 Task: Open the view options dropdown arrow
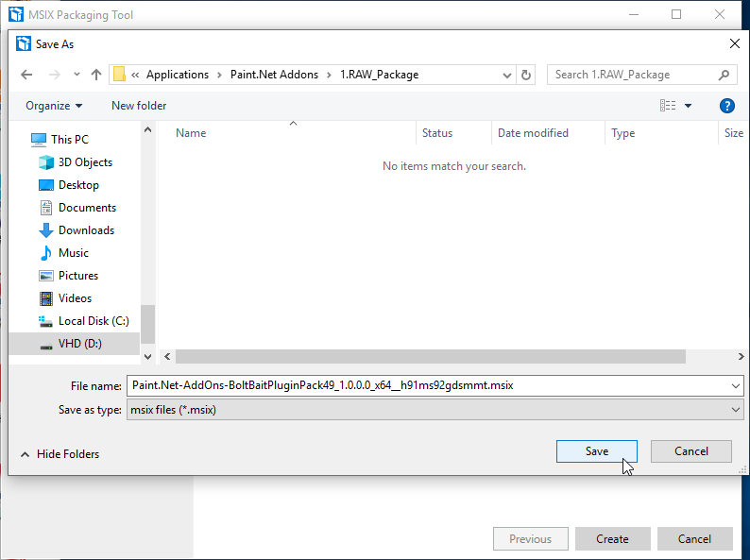689,106
